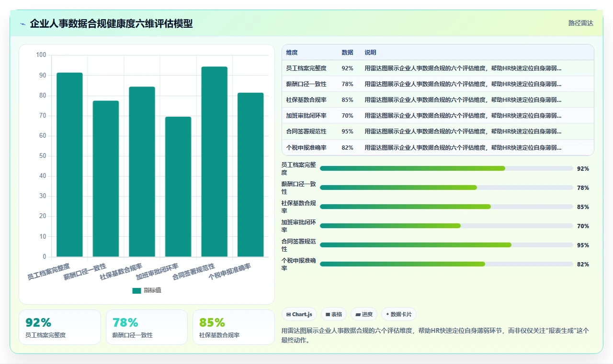This screenshot has height=364, width=613.
Task: Click the 70% value in the table
Action: point(348,115)
